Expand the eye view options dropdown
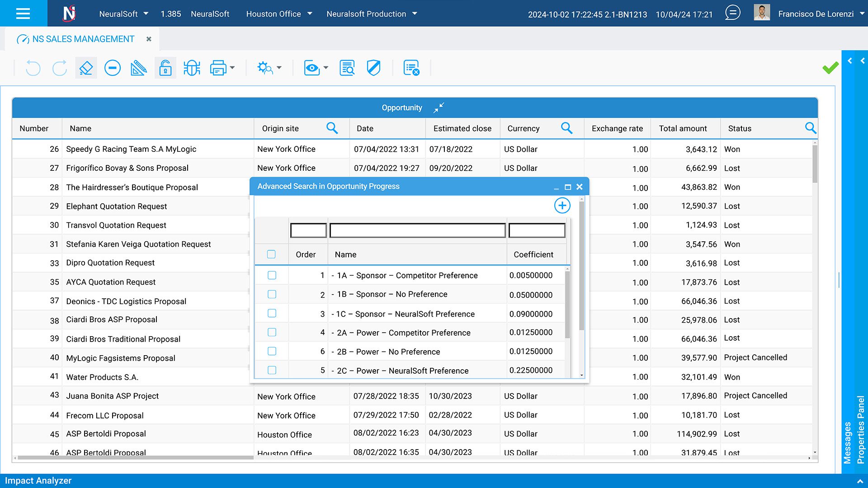The image size is (868, 488). [326, 68]
